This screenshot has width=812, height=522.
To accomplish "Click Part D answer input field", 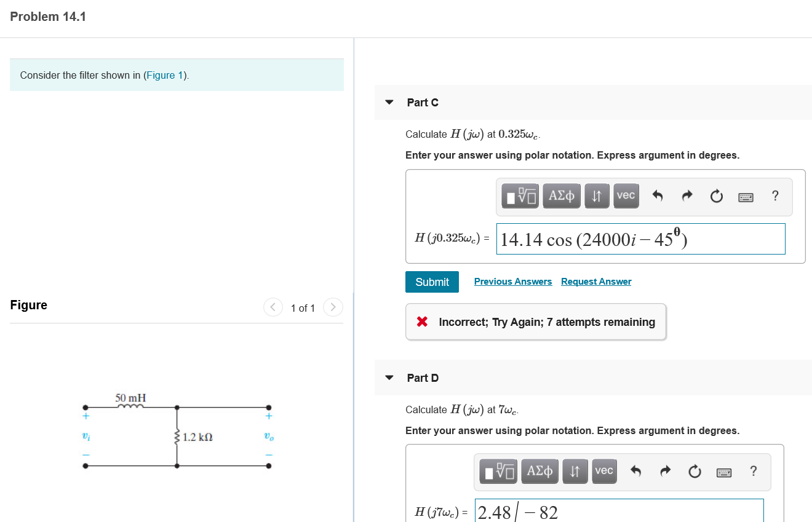I will [x=619, y=511].
